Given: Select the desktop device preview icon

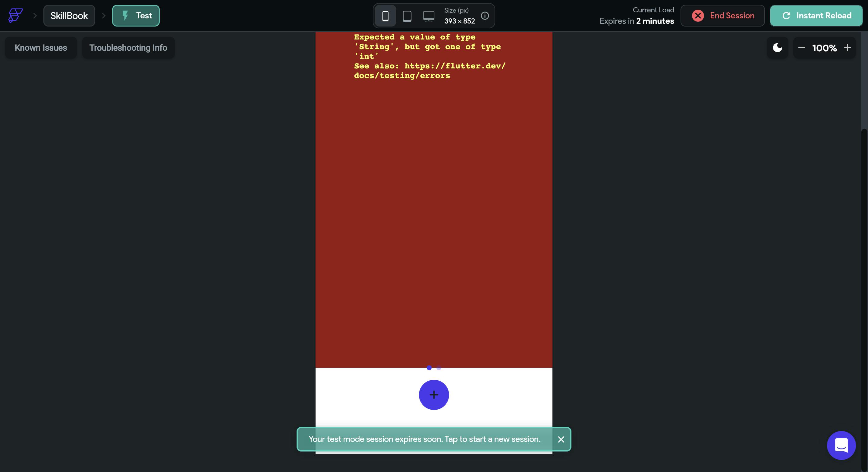Looking at the screenshot, I should click(429, 16).
